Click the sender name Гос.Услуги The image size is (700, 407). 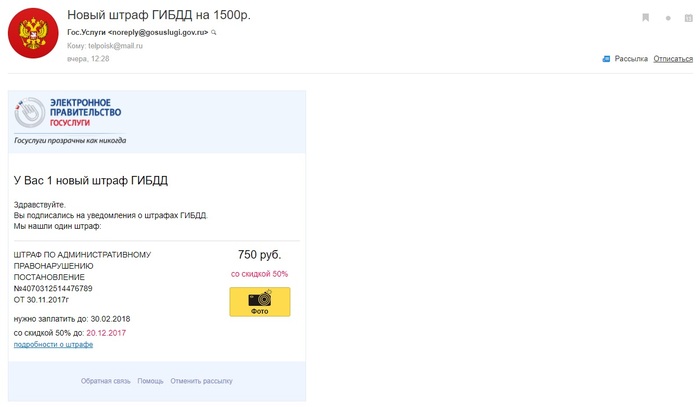point(86,33)
